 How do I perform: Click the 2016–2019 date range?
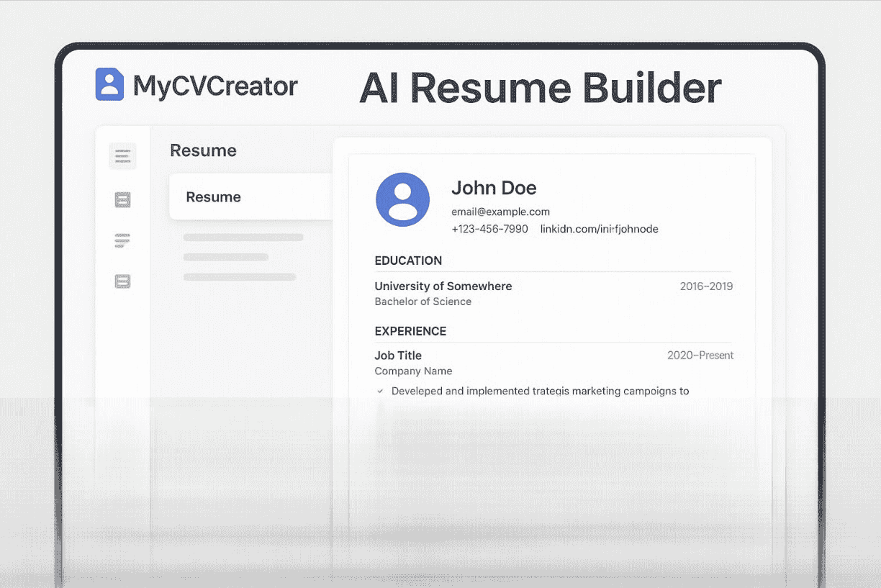click(706, 286)
